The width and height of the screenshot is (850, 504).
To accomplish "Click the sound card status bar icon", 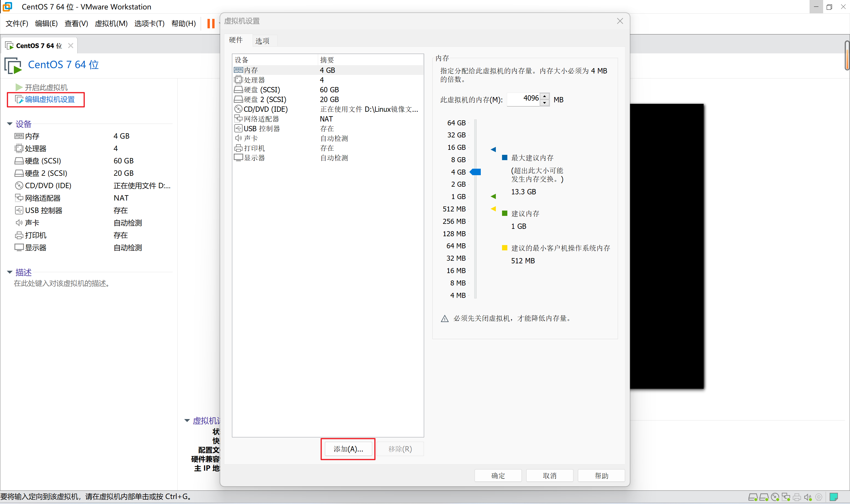I will pyautogui.click(x=808, y=497).
